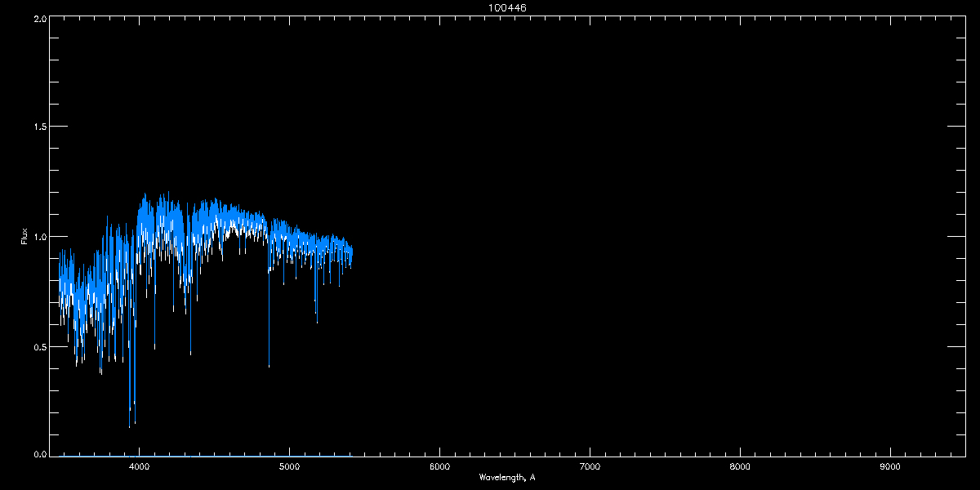Select the Flux y-axis label

[x=24, y=237]
